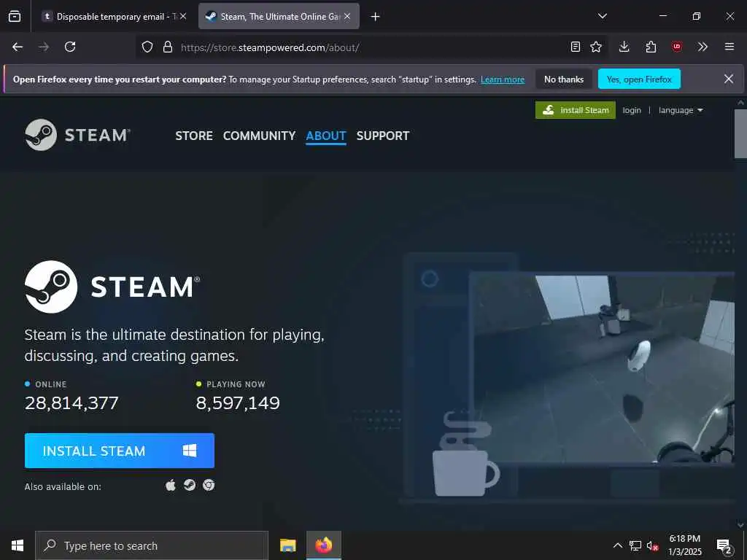Screen dimensions: 747x560
Task: Reload the current page
Action: (70, 47)
